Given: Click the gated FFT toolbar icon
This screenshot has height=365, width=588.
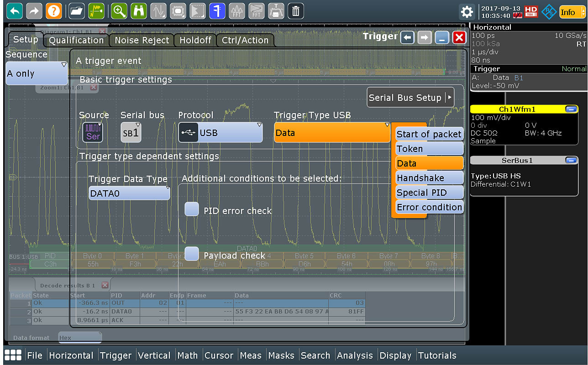Looking at the screenshot, I should (x=257, y=10).
